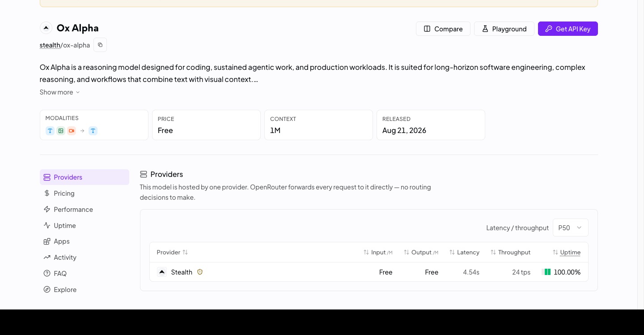Click the Ox Alpha model logo icon
Viewport: 644px width, 335px height.
46,28
